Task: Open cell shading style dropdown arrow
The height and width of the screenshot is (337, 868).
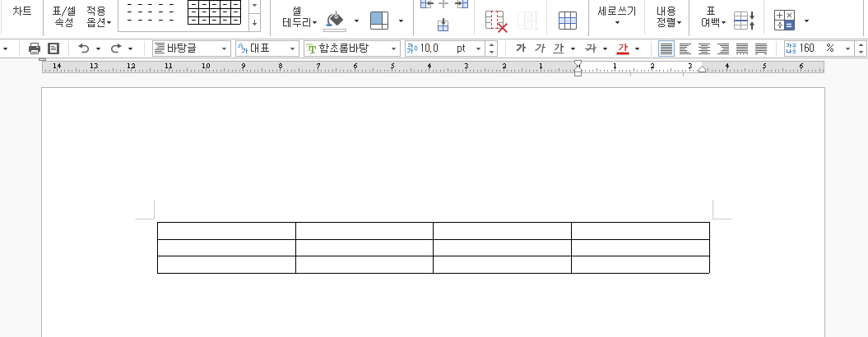Action: click(x=401, y=21)
